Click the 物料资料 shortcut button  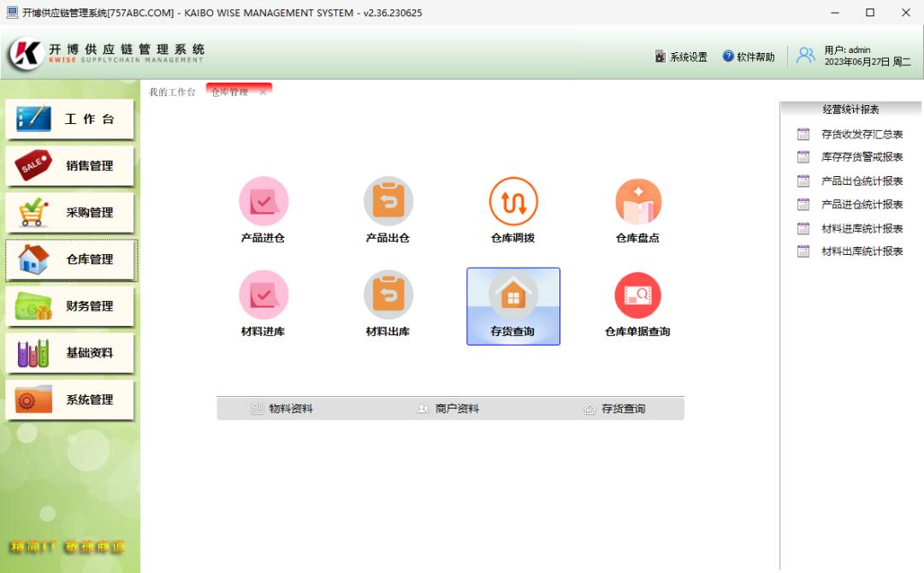[x=282, y=409]
